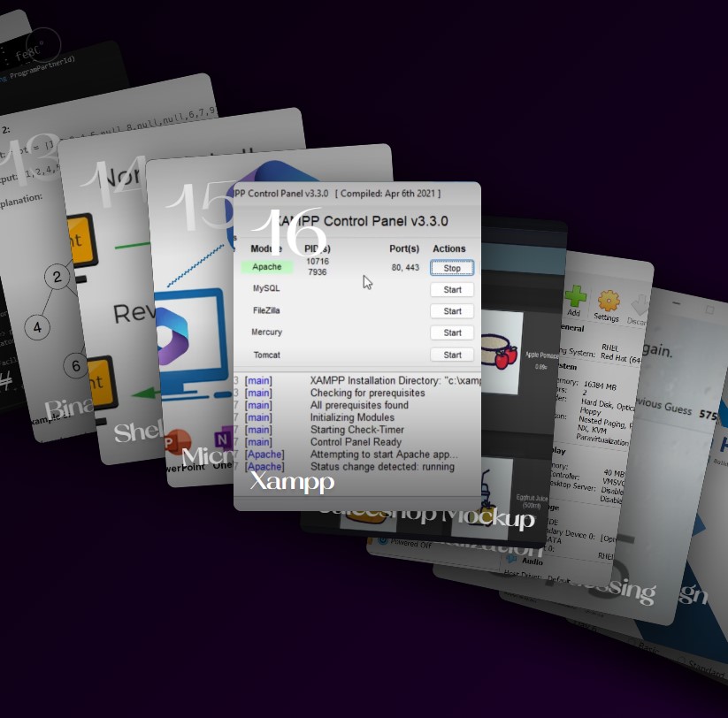Click the Apache ports value 80, 443
Screen dimensions: 728x718
(405, 267)
